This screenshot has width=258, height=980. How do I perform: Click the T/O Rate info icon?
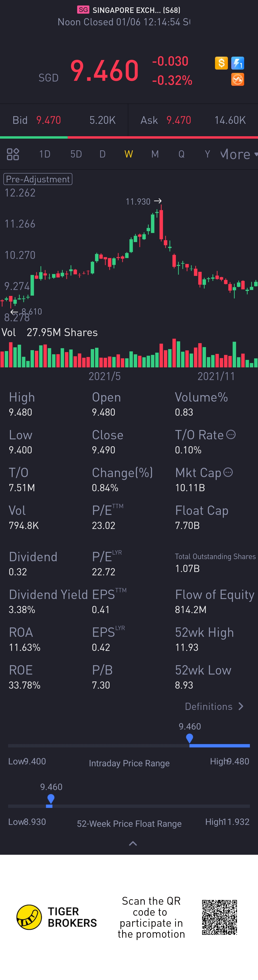point(231,435)
